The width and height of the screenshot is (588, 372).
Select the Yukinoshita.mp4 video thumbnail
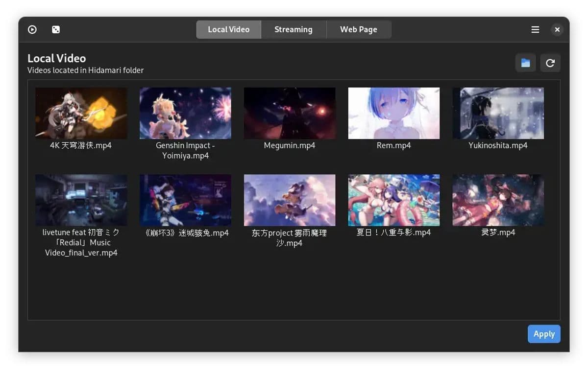498,113
